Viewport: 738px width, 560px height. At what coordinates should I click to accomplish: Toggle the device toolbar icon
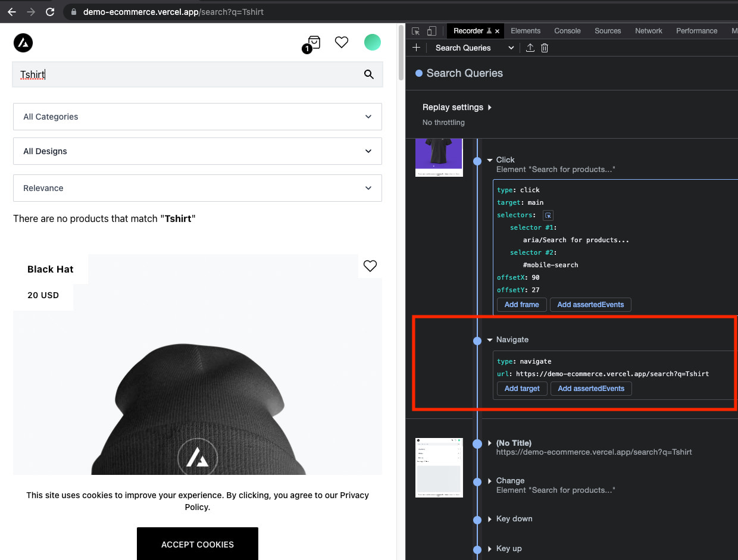coord(430,30)
